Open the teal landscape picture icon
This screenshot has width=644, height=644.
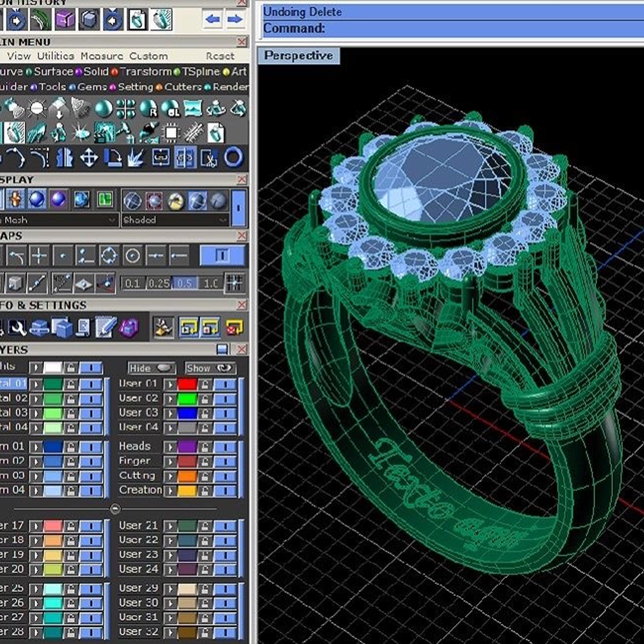(192, 109)
